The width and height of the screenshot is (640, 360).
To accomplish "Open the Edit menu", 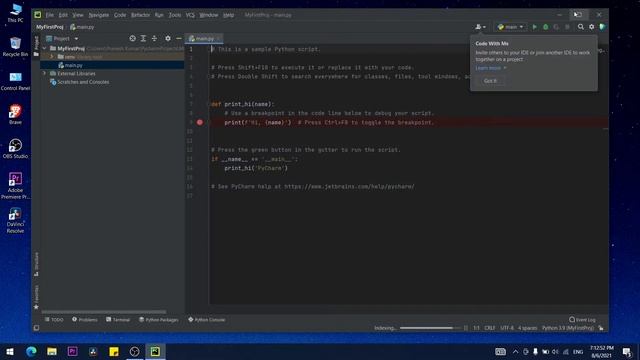I will point(63,15).
